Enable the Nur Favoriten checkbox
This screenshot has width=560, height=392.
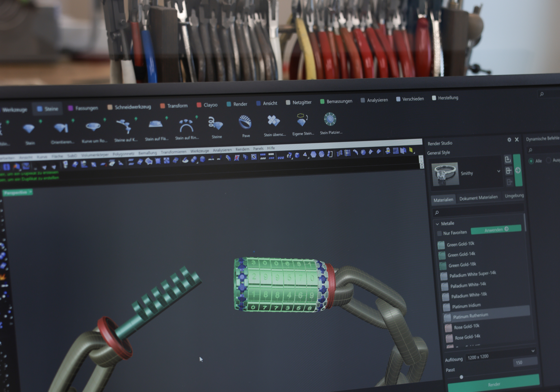click(x=439, y=233)
